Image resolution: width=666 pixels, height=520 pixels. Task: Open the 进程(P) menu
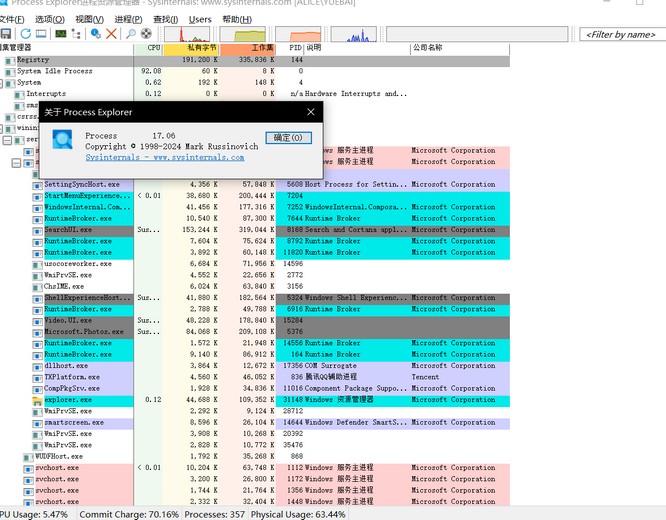pyautogui.click(x=128, y=19)
